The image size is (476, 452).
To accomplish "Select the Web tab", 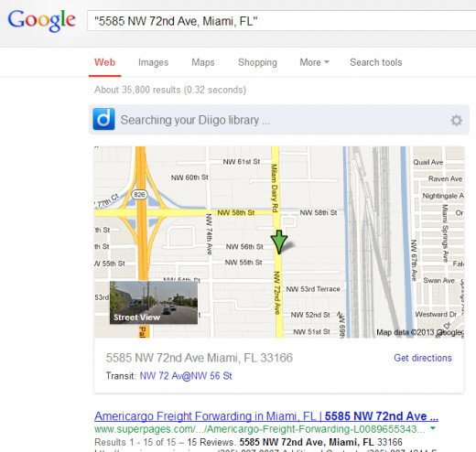I will [x=104, y=62].
